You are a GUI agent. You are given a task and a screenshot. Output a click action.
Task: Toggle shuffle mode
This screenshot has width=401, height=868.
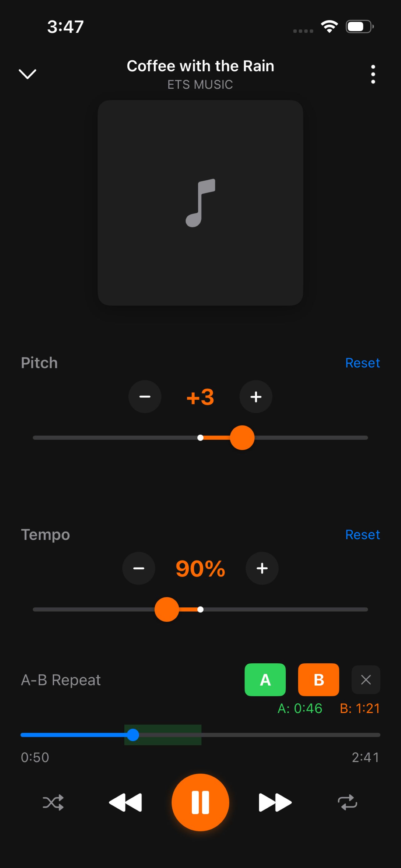click(53, 803)
